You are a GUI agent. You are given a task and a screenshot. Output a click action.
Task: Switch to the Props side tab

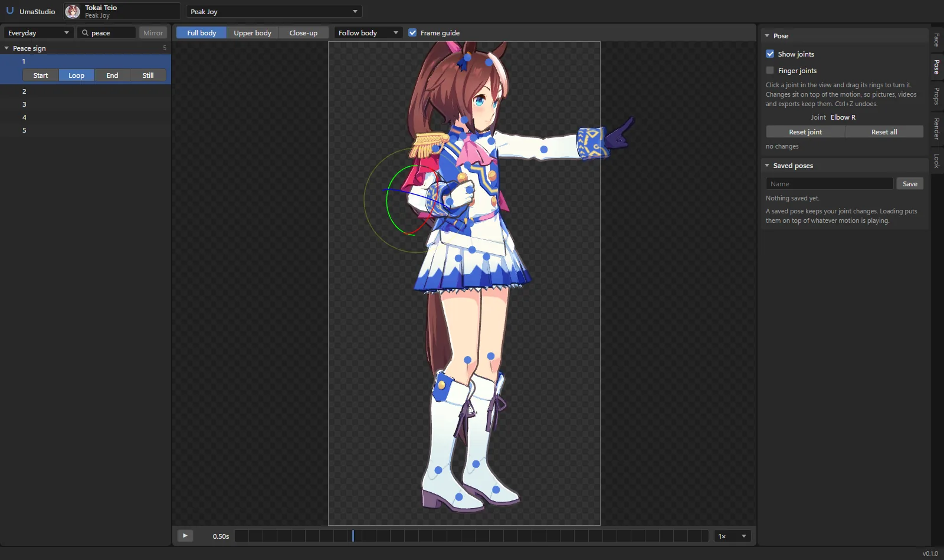pos(937,96)
